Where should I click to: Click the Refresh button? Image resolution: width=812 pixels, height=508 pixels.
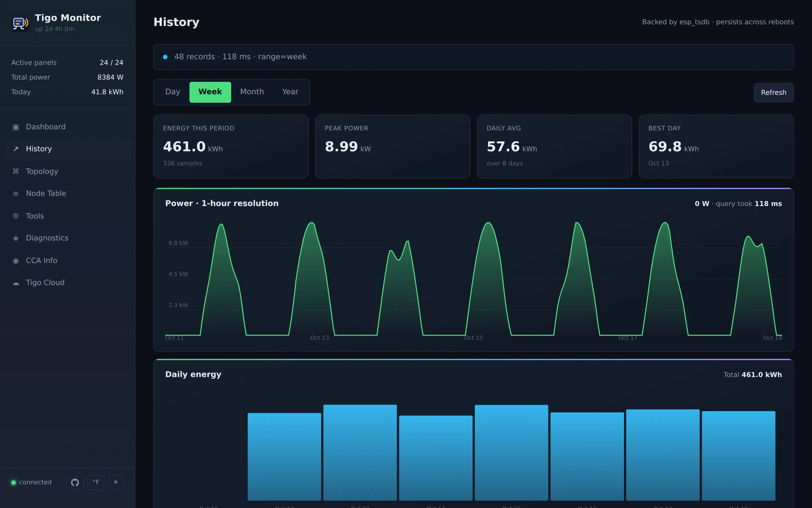point(773,92)
